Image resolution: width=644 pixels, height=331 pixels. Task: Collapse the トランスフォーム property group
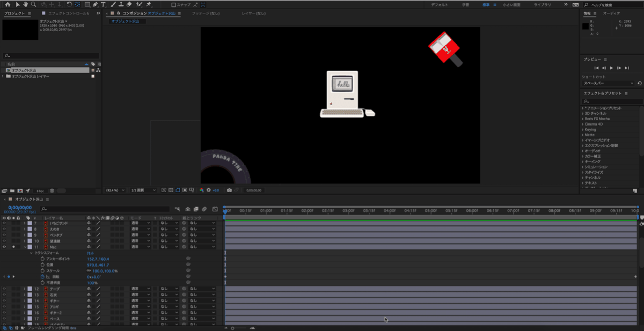(31, 253)
